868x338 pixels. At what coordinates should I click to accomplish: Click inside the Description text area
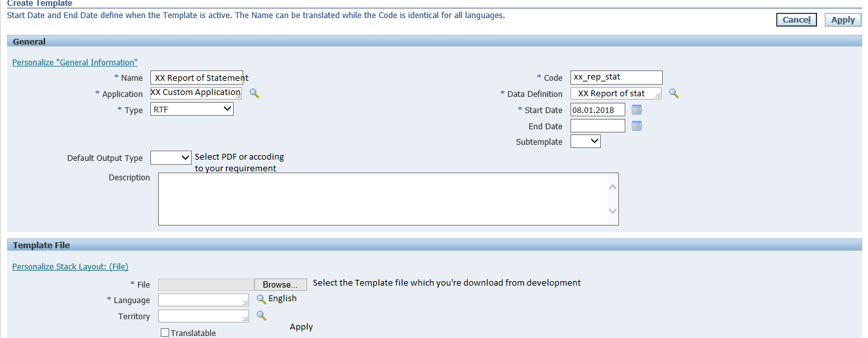click(x=381, y=199)
